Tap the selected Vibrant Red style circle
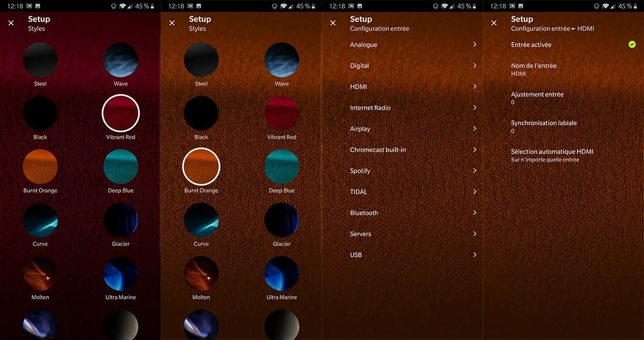644x340 pixels. [121, 113]
